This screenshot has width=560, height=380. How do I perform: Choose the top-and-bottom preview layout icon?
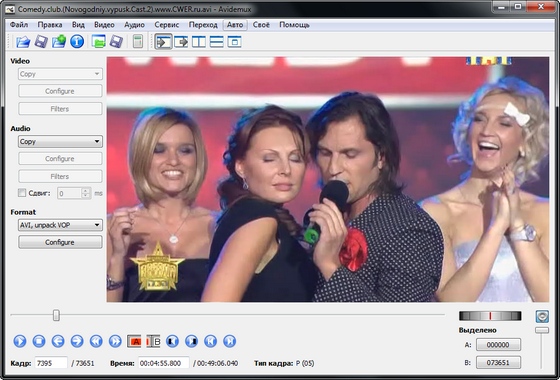pyautogui.click(x=217, y=42)
